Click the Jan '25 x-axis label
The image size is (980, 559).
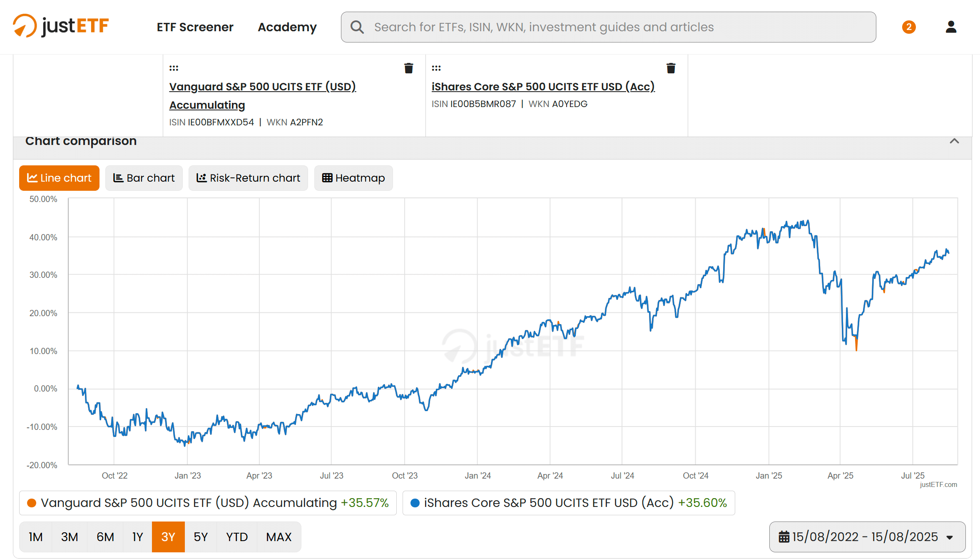pos(769,475)
